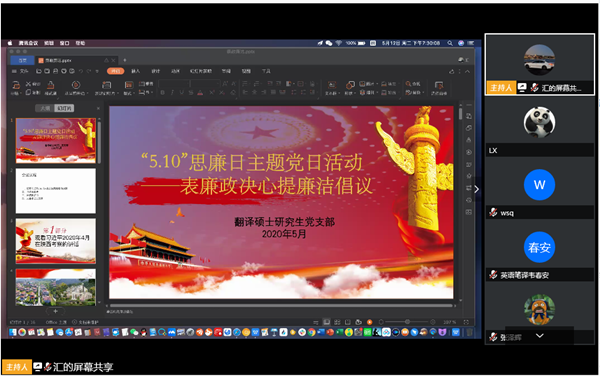
Task: Click the magnifier Find icon in ribbon
Action: pyautogui.click(x=408, y=84)
